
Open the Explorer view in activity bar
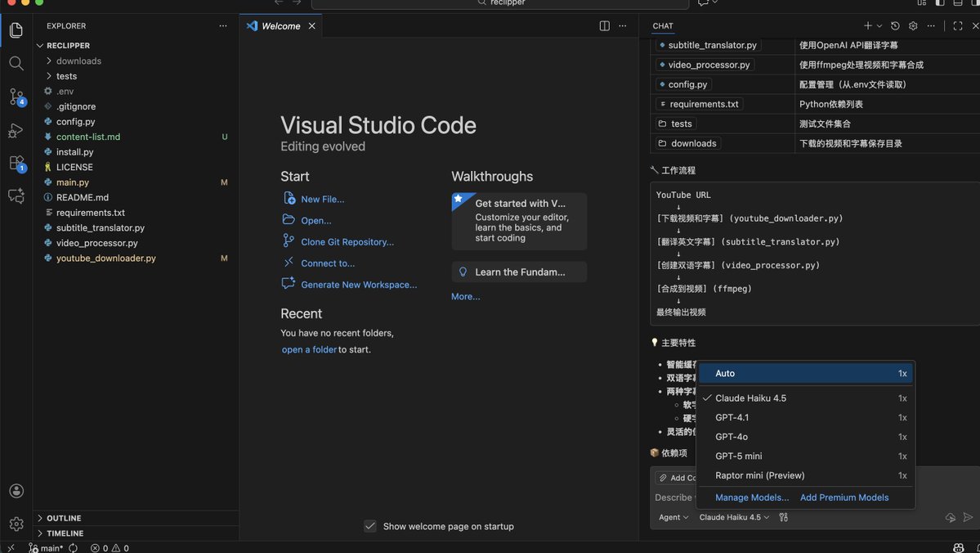[16, 30]
